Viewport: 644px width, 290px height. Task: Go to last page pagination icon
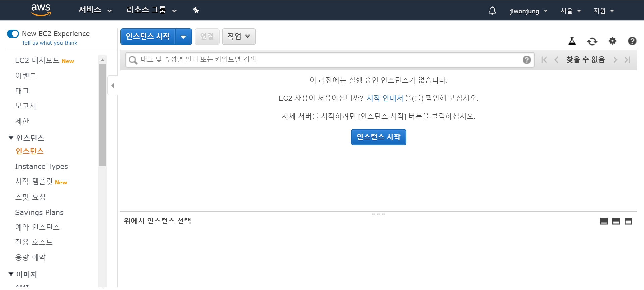coord(627,60)
